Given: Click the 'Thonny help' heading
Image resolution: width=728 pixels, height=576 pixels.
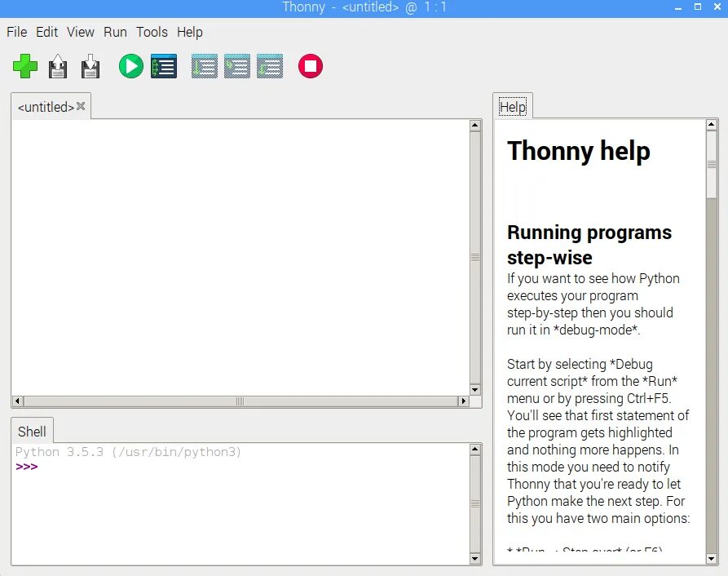Looking at the screenshot, I should pos(579,152).
